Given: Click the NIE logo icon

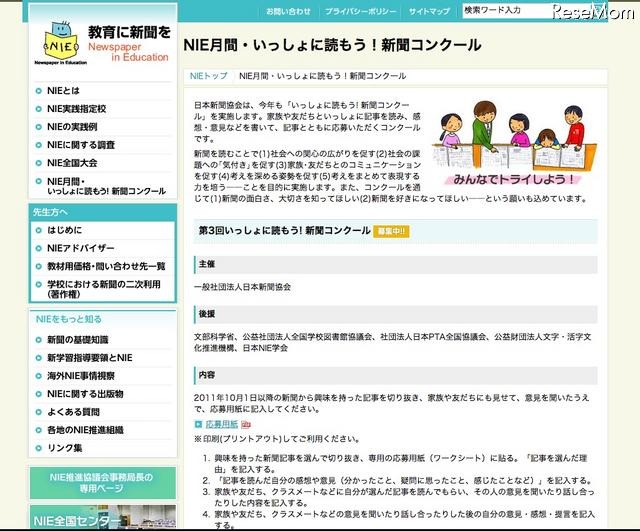Looking at the screenshot, I should [x=56, y=44].
